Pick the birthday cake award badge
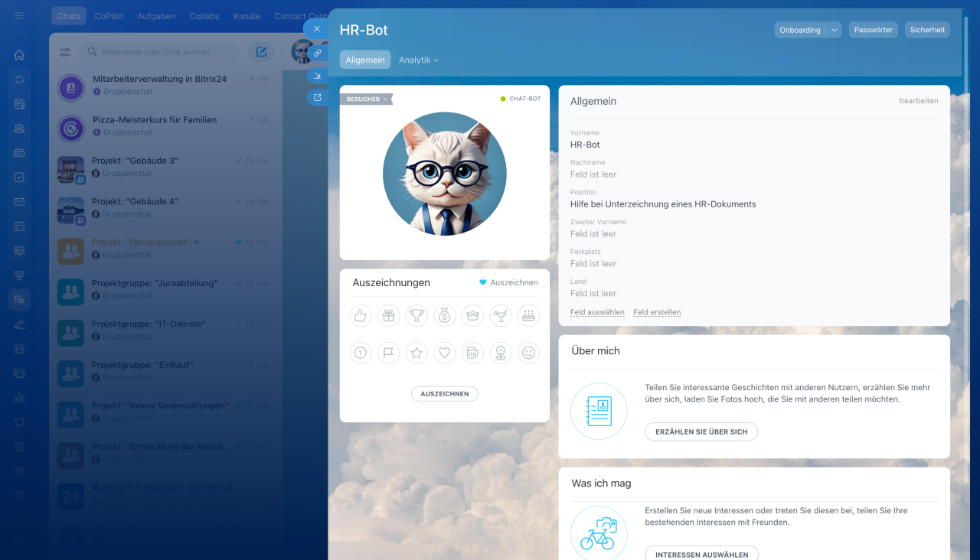 tap(528, 315)
